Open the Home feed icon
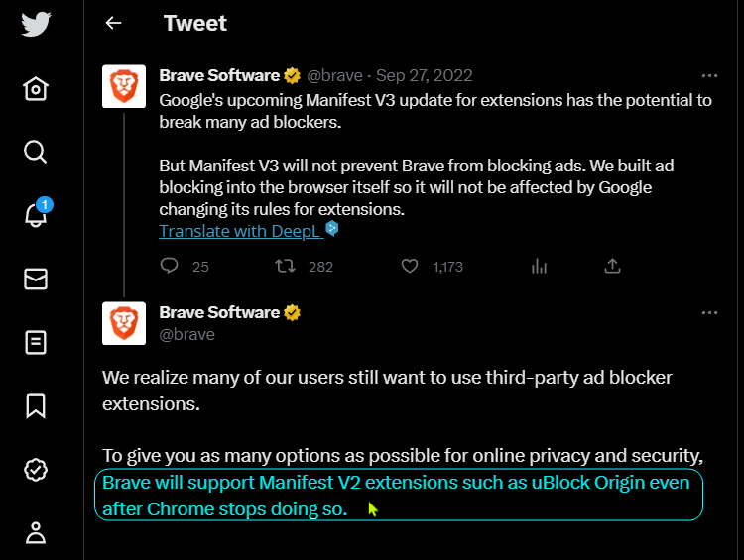Image resolution: width=744 pixels, height=560 pixels. click(36, 88)
